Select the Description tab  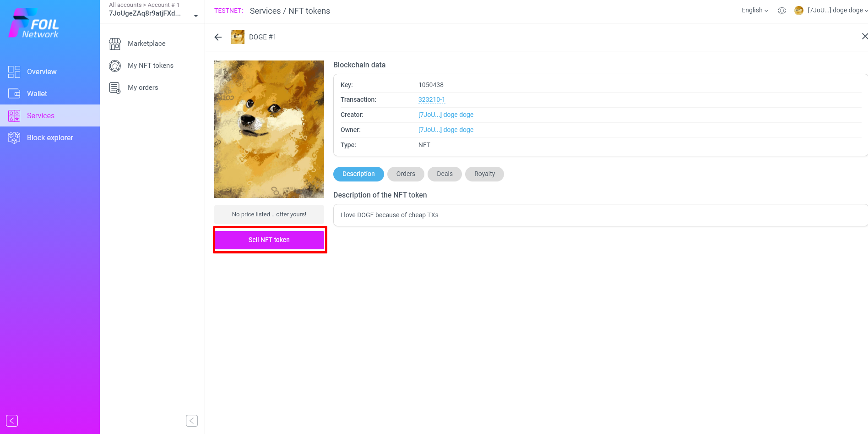pyautogui.click(x=358, y=174)
